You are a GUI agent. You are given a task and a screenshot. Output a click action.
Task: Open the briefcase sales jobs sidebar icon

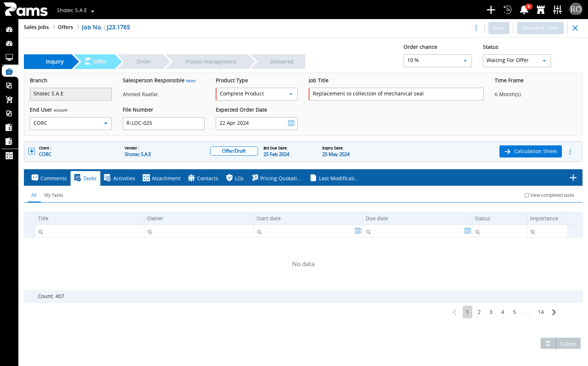9,71
